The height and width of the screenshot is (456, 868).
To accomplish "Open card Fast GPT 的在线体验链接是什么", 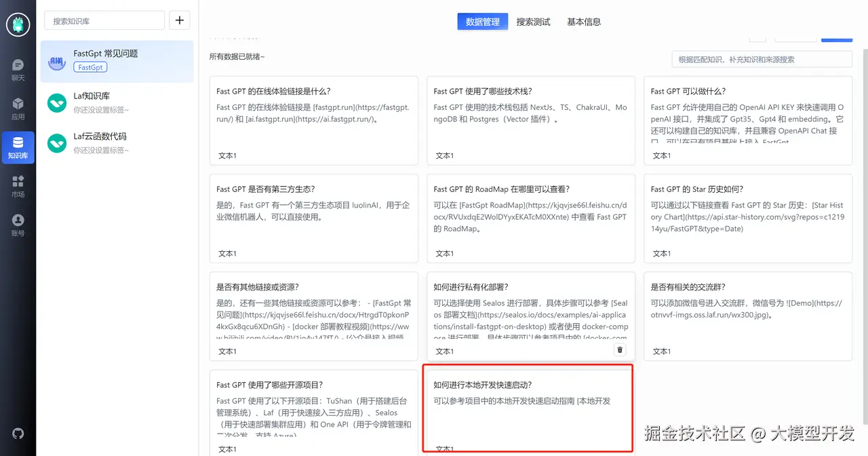I will 313,120.
